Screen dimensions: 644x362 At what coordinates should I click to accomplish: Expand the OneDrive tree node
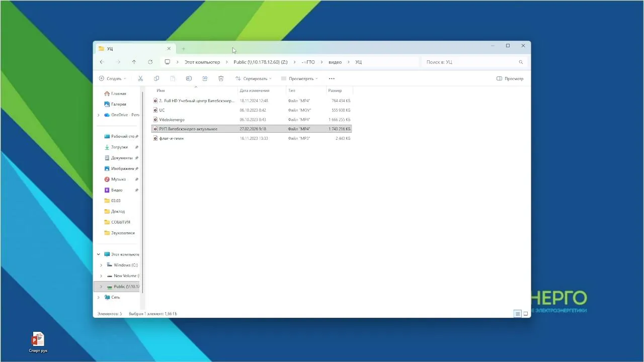pos(99,115)
